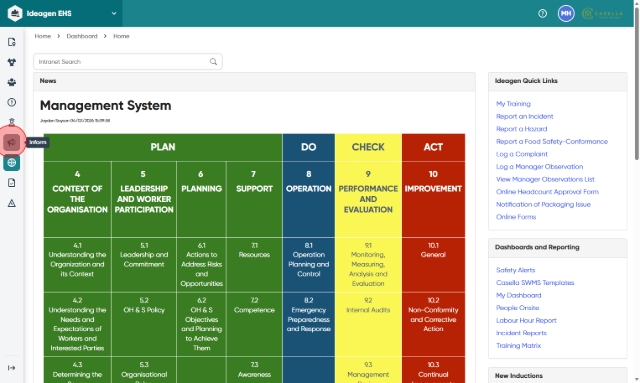Open My Dashboard link
Image resolution: width=640 pixels, height=383 pixels.
[518, 295]
